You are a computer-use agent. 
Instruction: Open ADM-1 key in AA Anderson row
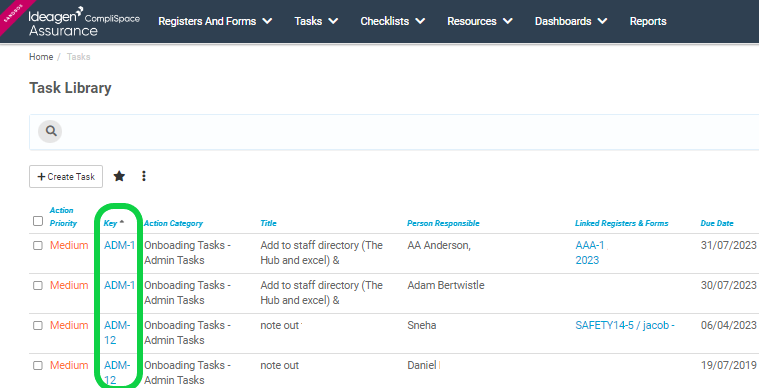tap(120, 245)
